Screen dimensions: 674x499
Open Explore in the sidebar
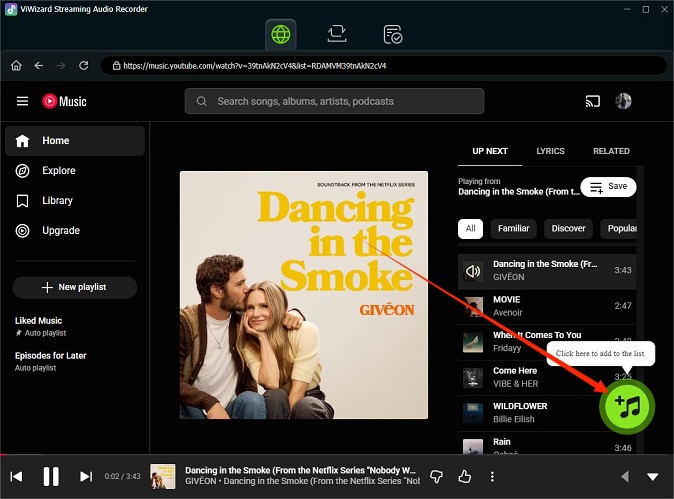[75, 171]
